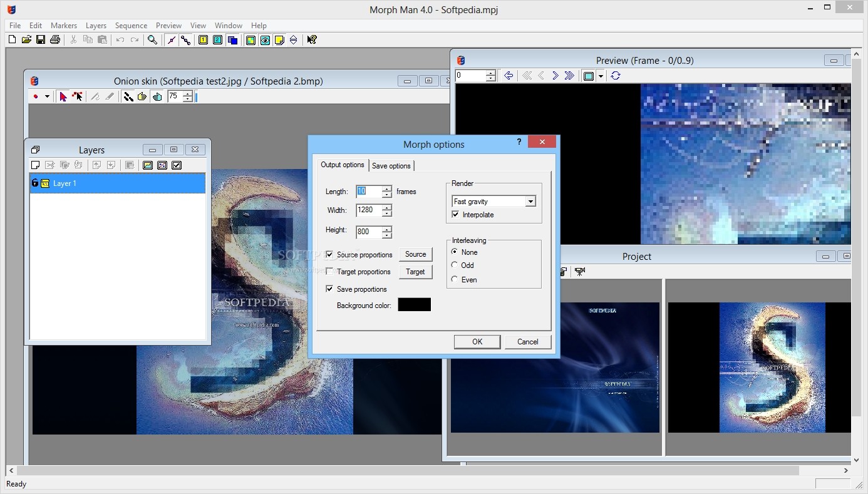Click the sparkle effects icon in Layers toolbar
The image size is (868, 494).
click(162, 165)
